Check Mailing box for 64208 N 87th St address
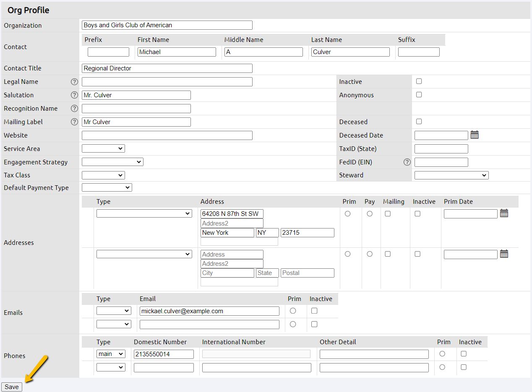This screenshot has width=532, height=392. click(x=388, y=214)
